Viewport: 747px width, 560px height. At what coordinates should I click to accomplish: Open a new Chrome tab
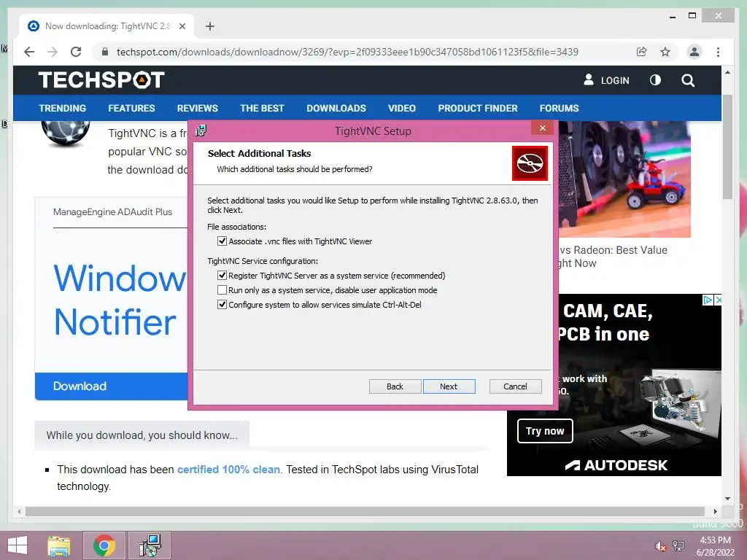[210, 26]
